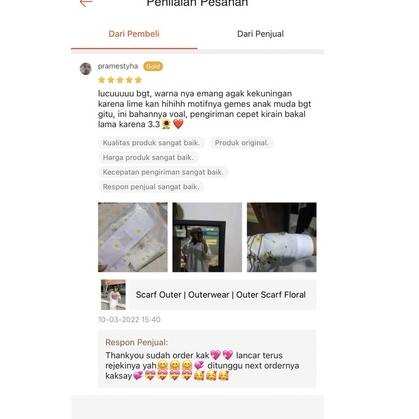Tap 'Kecepatan pengiriman sangat baik' tag
This screenshot has width=419, height=419.
click(163, 172)
